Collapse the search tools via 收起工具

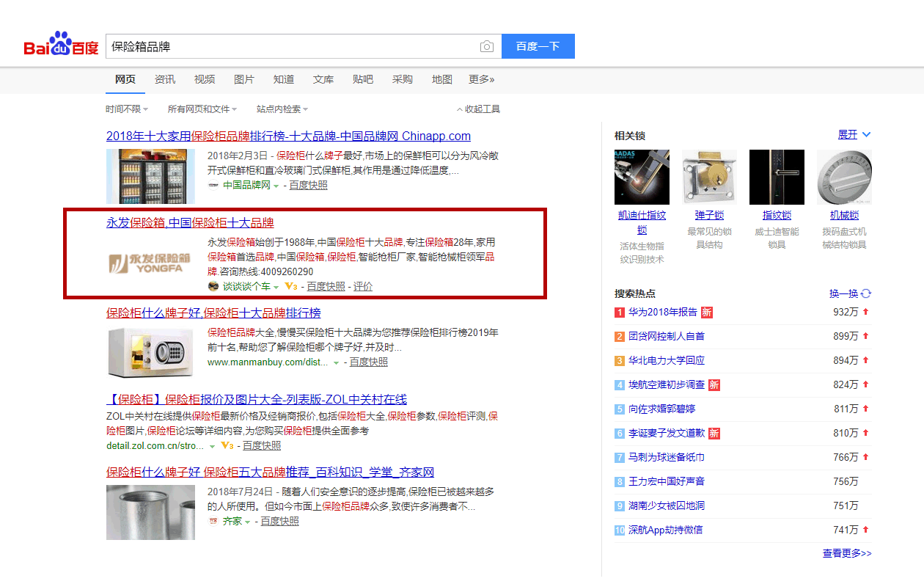pos(478,109)
